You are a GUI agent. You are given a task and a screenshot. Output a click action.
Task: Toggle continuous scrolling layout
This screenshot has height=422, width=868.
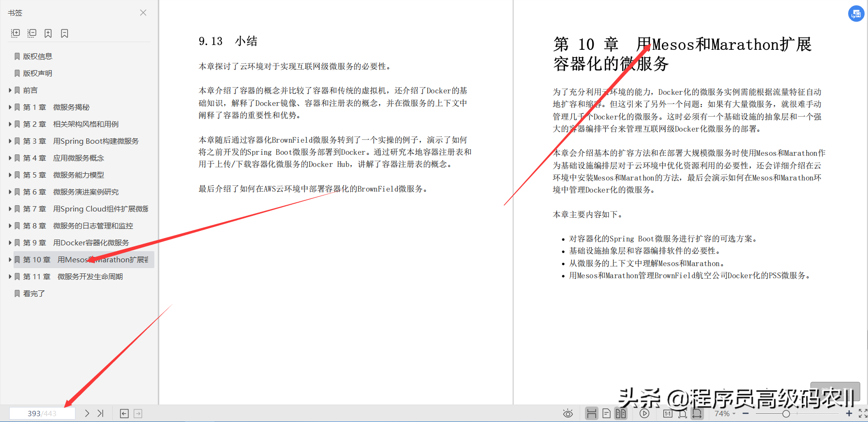[x=591, y=413]
